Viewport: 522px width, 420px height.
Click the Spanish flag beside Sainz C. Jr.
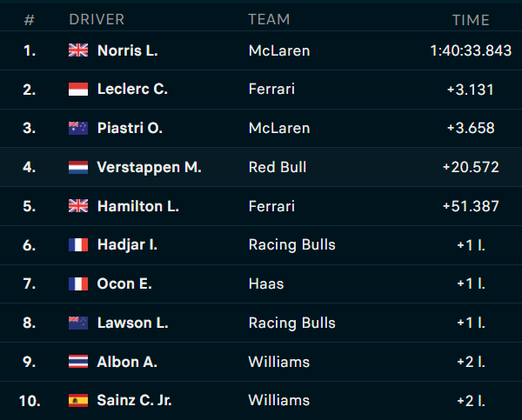(x=78, y=400)
